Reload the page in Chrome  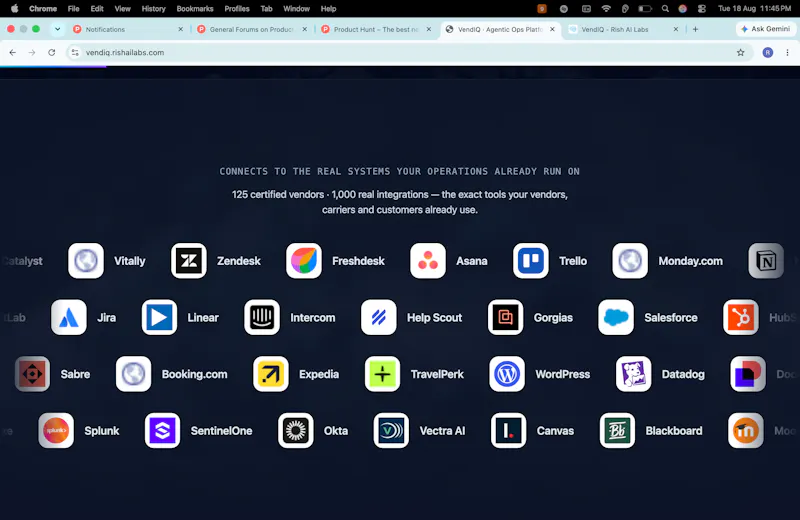(x=52, y=53)
